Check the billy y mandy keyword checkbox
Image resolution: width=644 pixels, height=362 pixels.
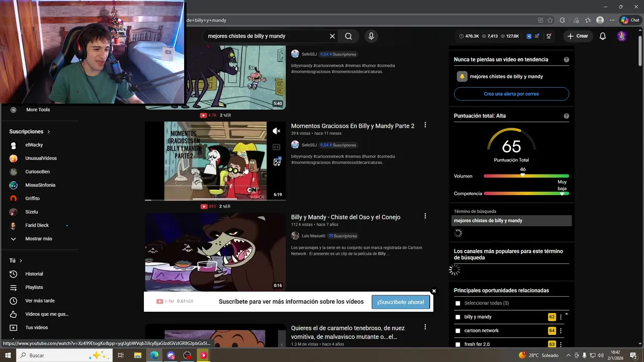[458, 317]
